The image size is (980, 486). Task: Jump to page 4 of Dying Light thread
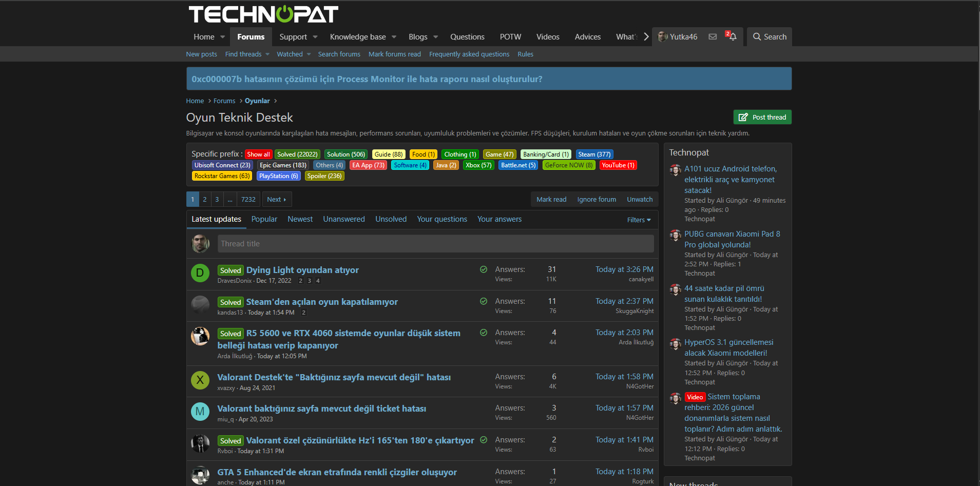(318, 281)
